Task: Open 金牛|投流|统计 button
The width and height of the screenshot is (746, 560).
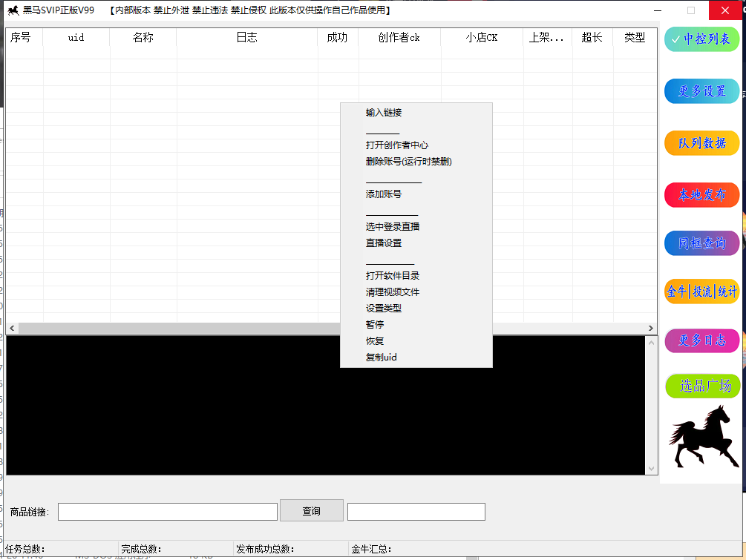Action: (701, 291)
